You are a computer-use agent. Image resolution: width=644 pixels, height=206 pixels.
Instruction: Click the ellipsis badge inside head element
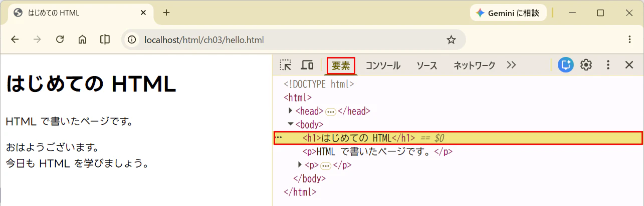pos(331,111)
